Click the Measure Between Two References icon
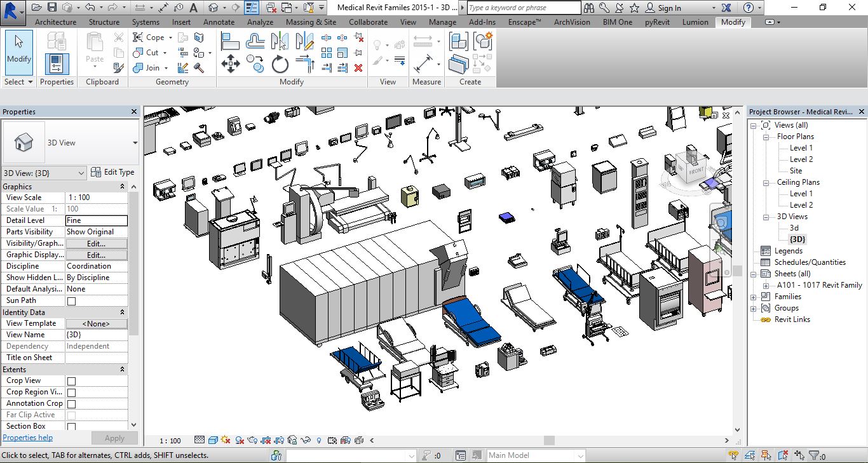This screenshot has width=868, height=463. 423,42
